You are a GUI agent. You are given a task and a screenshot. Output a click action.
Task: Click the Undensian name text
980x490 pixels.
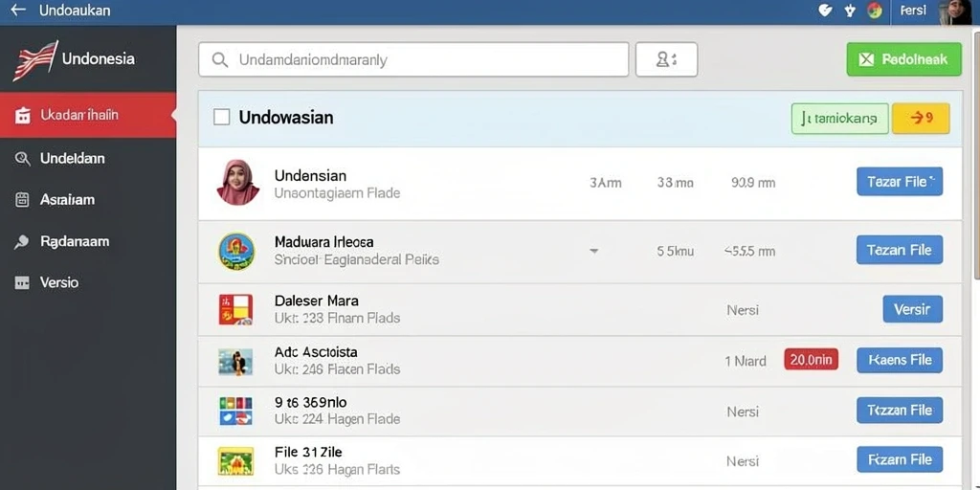(x=311, y=176)
